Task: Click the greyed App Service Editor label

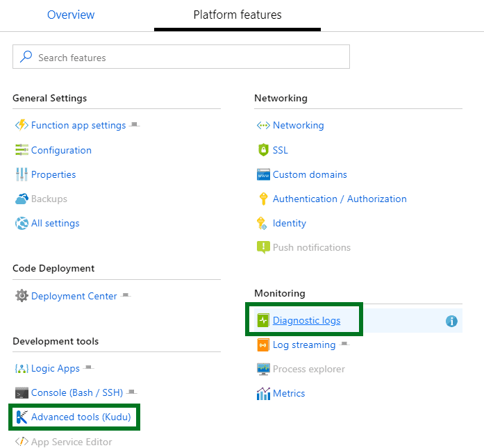Action: point(72,442)
